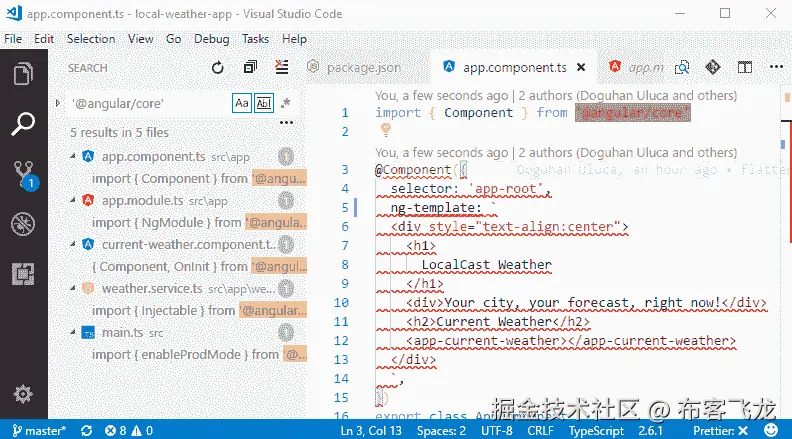The width and height of the screenshot is (792, 439).
Task: Synchronize changes via status bar icon
Action: click(x=86, y=430)
